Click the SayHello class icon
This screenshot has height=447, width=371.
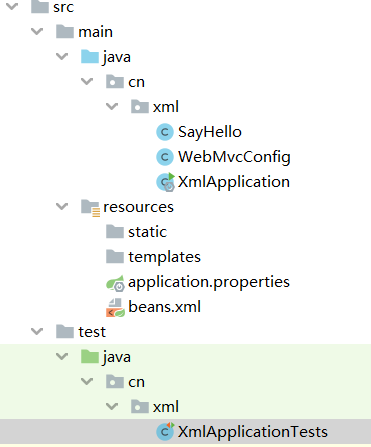(x=165, y=132)
